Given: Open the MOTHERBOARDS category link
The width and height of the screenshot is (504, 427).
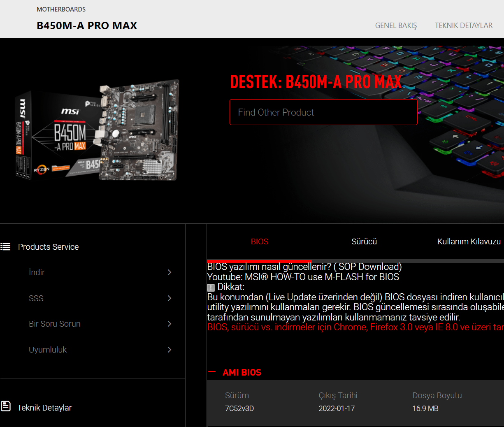Looking at the screenshot, I should click(x=61, y=9).
